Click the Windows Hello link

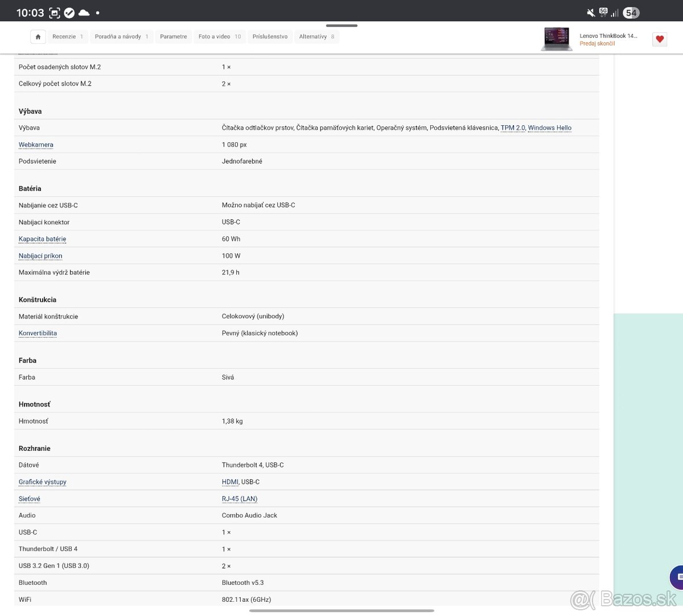click(549, 128)
